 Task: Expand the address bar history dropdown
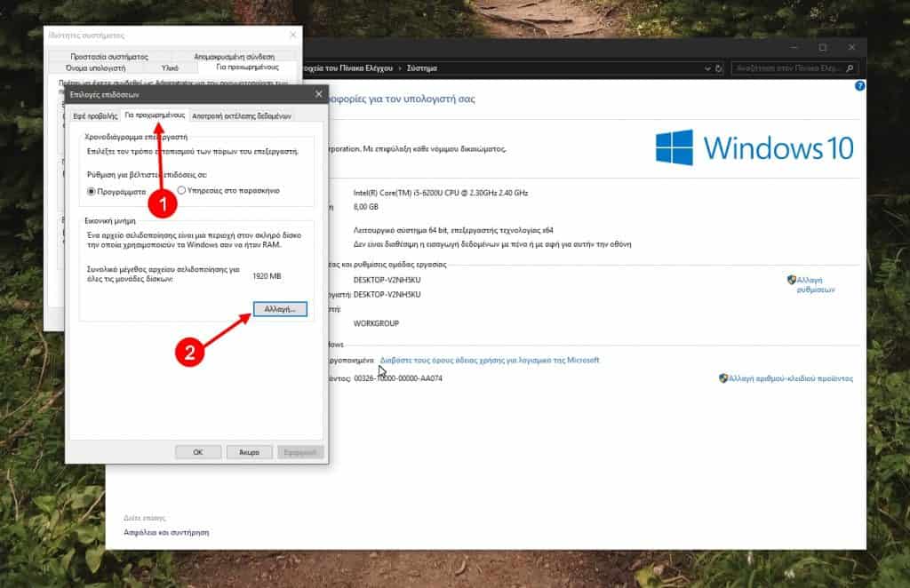coord(706,68)
